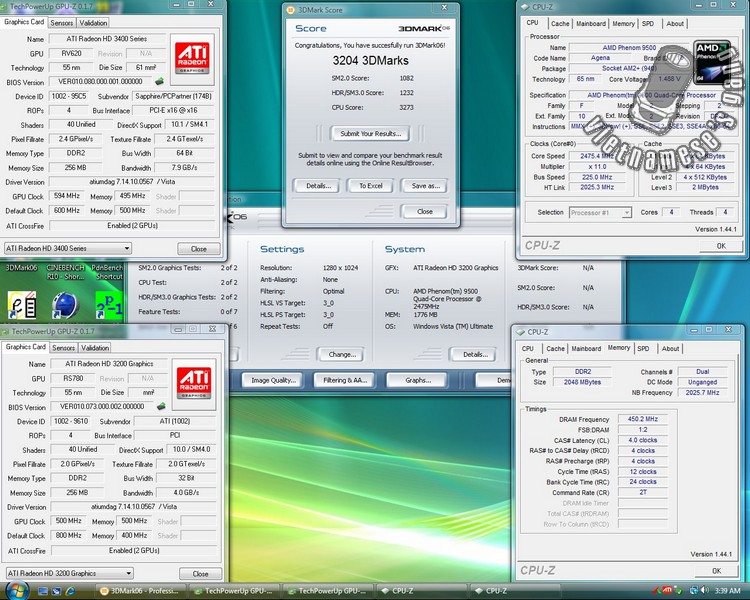Click DRAM Frequency value 450.2 MHz

(x=642, y=419)
